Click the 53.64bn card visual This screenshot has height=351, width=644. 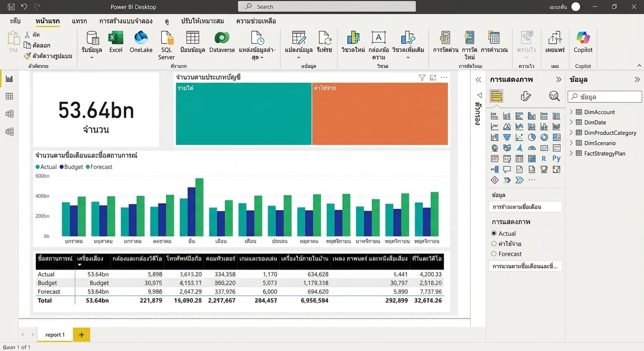pyautogui.click(x=96, y=110)
